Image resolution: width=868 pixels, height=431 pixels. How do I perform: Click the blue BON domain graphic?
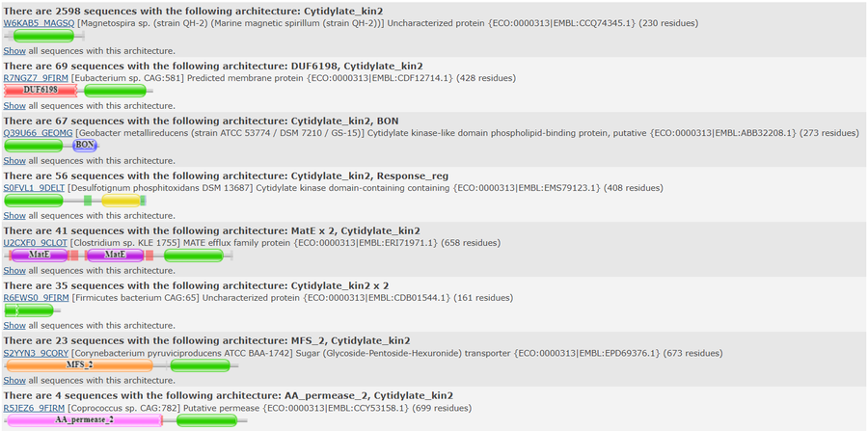coord(85,145)
